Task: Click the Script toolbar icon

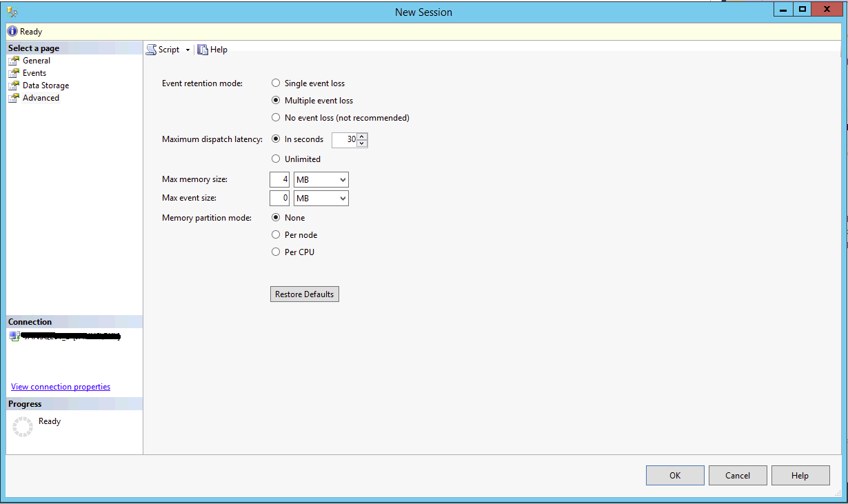Action: click(x=151, y=50)
